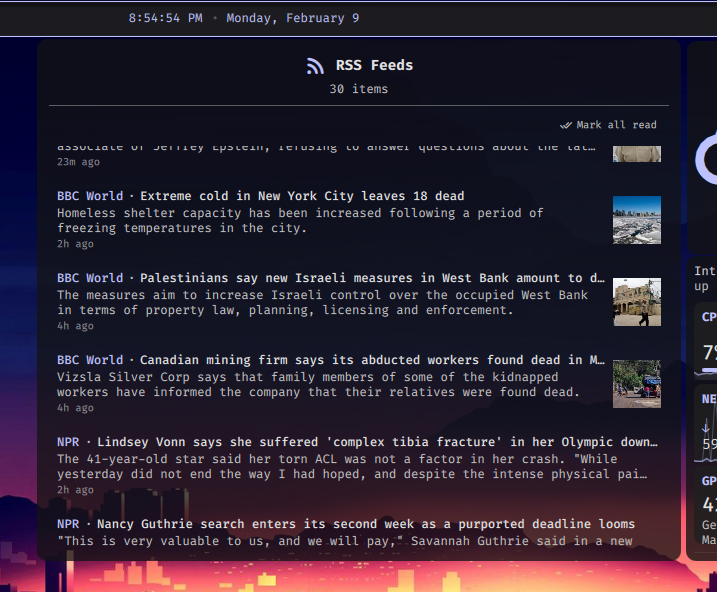This screenshot has width=717, height=592.
Task: Open Canadian mining firm abducted workers headline
Action: coord(372,360)
